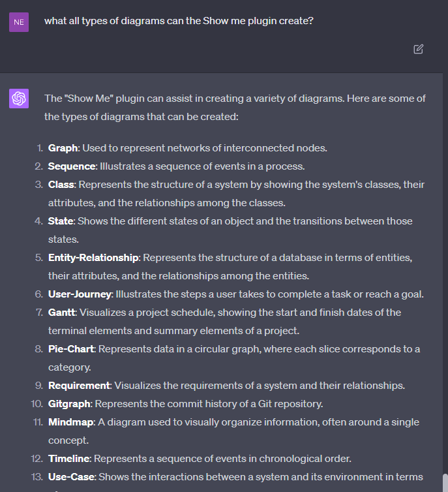
Task: Click the bold Gitgraph list term
Action: pyautogui.click(x=70, y=404)
